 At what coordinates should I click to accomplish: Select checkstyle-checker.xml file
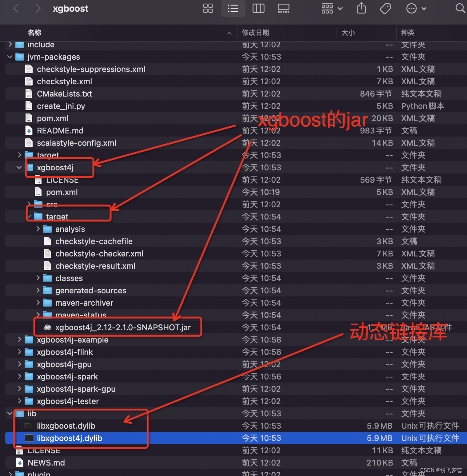[x=99, y=254]
